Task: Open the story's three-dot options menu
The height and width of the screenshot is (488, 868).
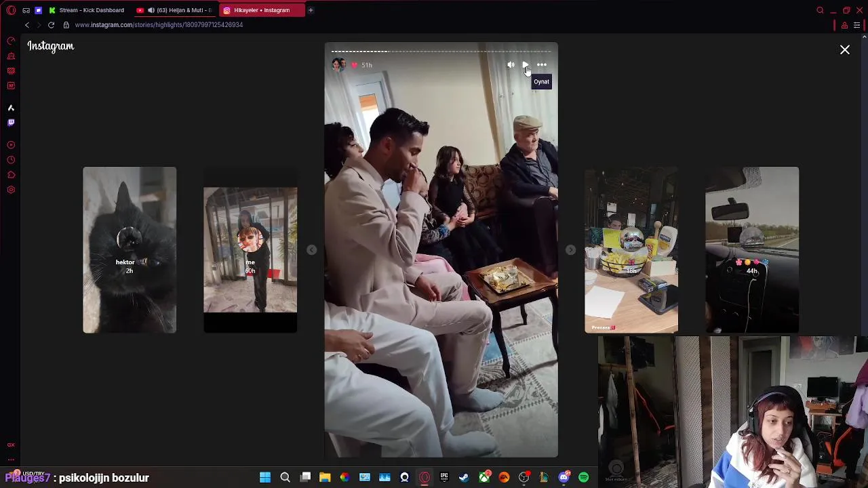Action: click(x=542, y=65)
